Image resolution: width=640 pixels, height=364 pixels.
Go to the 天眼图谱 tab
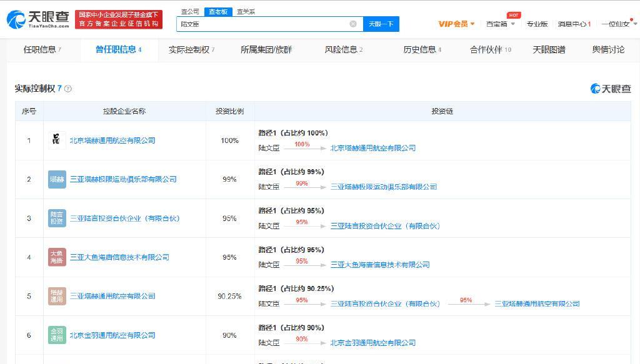pos(549,50)
